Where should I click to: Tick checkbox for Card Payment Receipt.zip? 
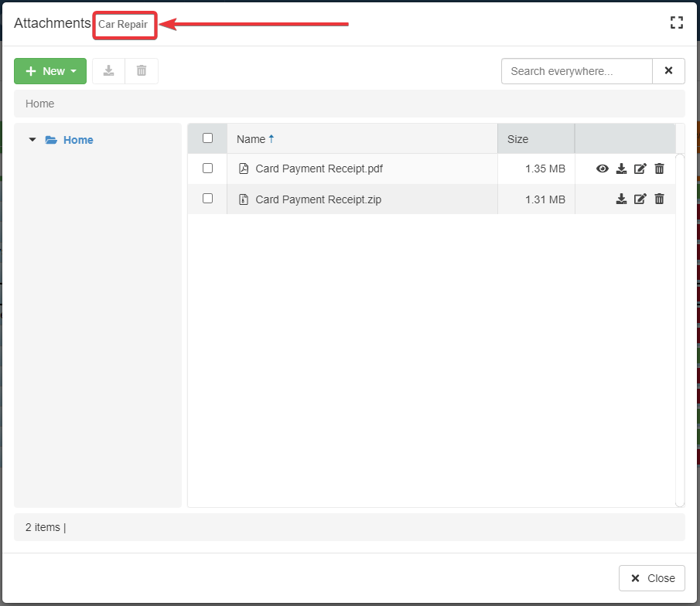pyautogui.click(x=207, y=199)
